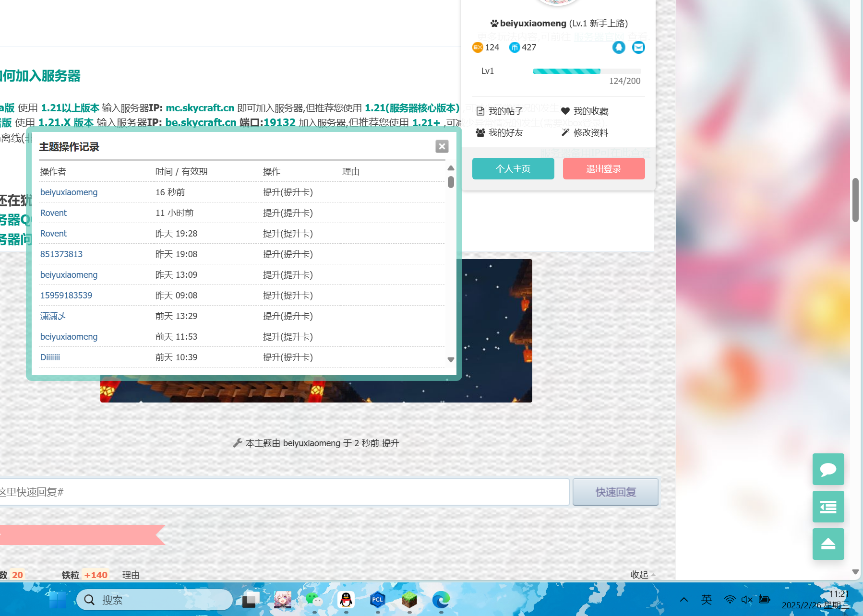
Task: Open beiyuxiaomeng link in 前天 11:53 row
Action: [x=69, y=337]
